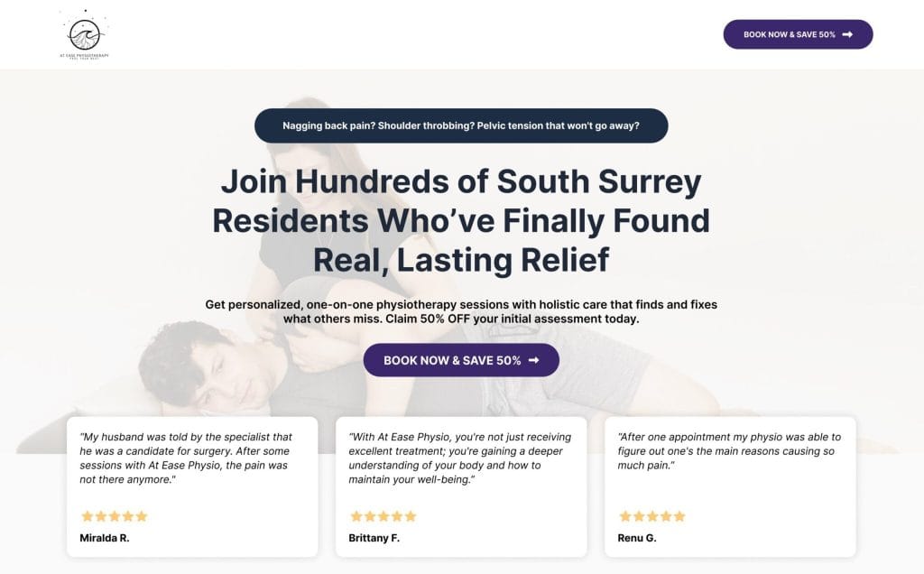Click the hero Book Now & Save 50% button
924x574 pixels.
[451, 360]
